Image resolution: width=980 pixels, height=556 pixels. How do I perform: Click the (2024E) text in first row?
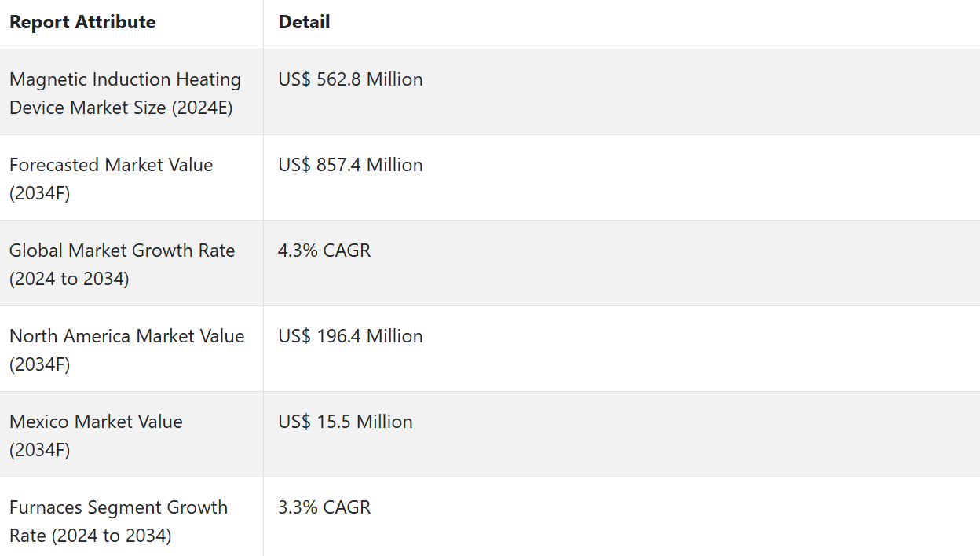pos(202,108)
